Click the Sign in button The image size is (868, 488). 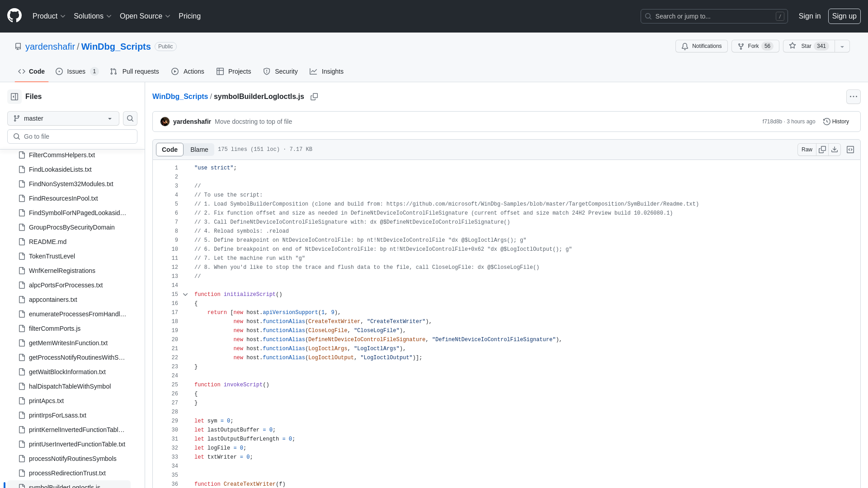pos(810,16)
